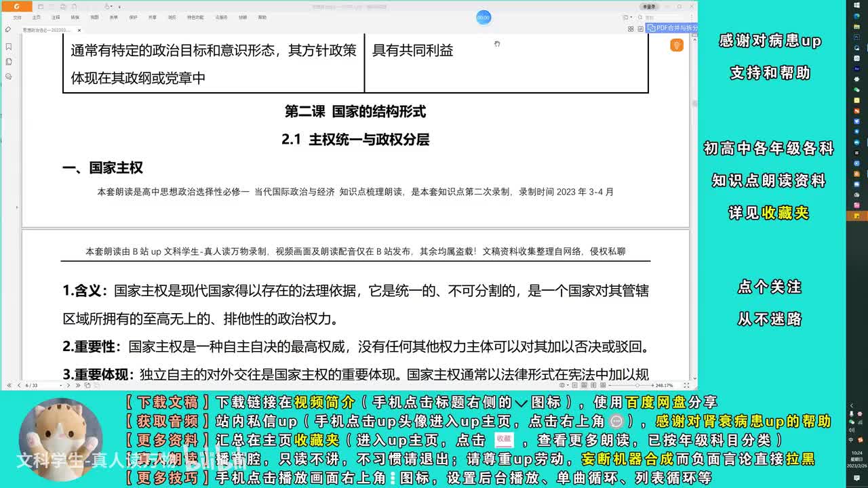The width and height of the screenshot is (868, 488).
Task: Switch to the 视图 ribbon tab
Action: coord(94,18)
